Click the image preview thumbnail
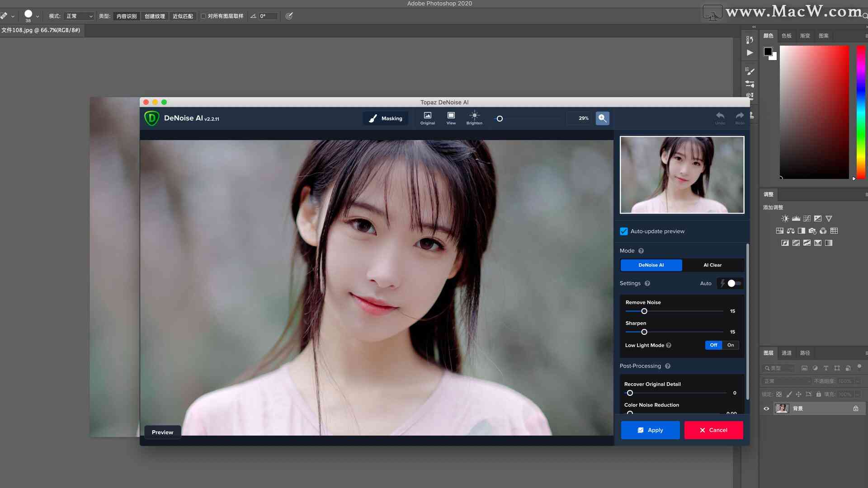Viewport: 868px width, 488px height. pyautogui.click(x=682, y=174)
